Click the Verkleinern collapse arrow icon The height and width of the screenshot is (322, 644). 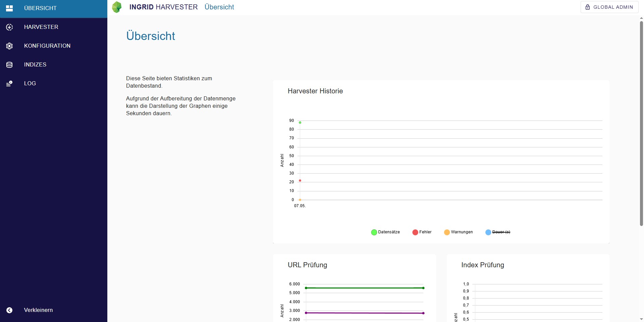coord(9,310)
